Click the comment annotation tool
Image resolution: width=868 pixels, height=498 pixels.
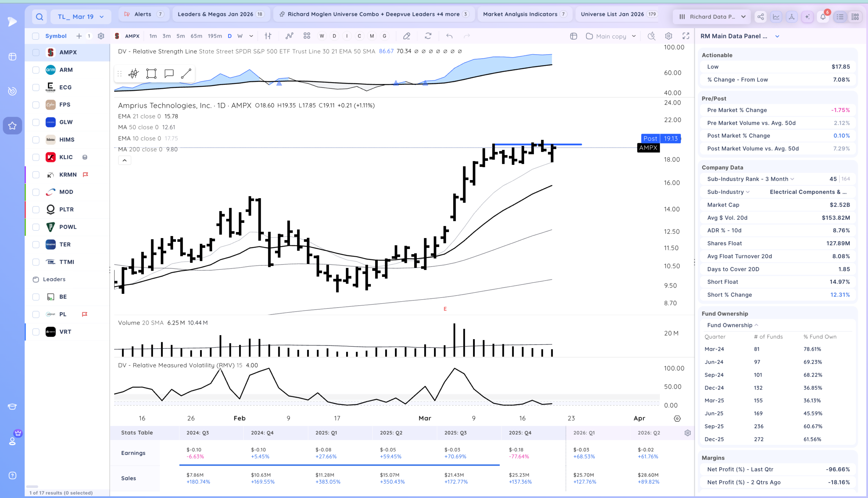tap(169, 74)
